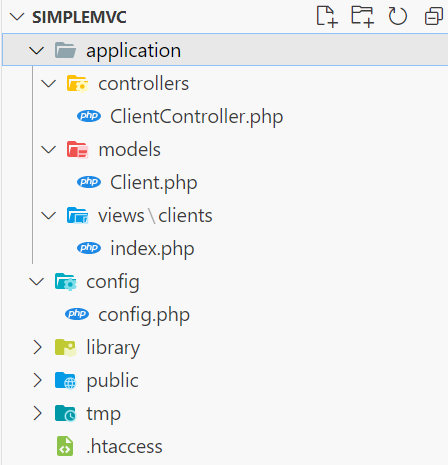Click the SIMPLEMVC project title

click(x=79, y=17)
